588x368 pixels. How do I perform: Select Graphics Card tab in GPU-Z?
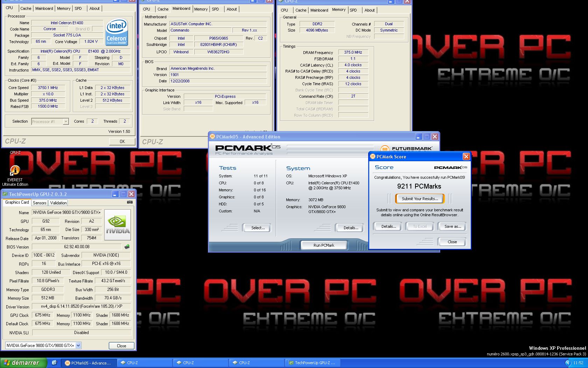pos(17,202)
